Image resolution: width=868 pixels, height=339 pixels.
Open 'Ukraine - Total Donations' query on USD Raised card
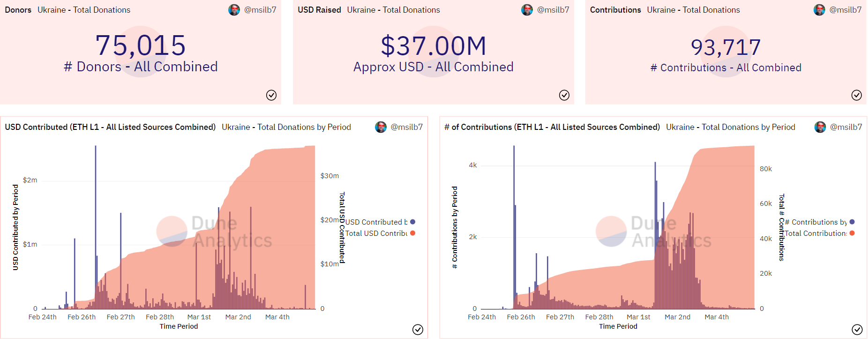click(394, 10)
